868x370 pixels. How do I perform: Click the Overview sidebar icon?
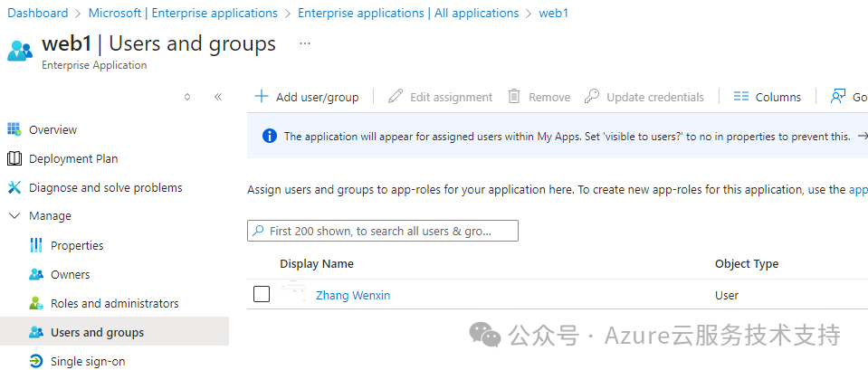point(14,129)
